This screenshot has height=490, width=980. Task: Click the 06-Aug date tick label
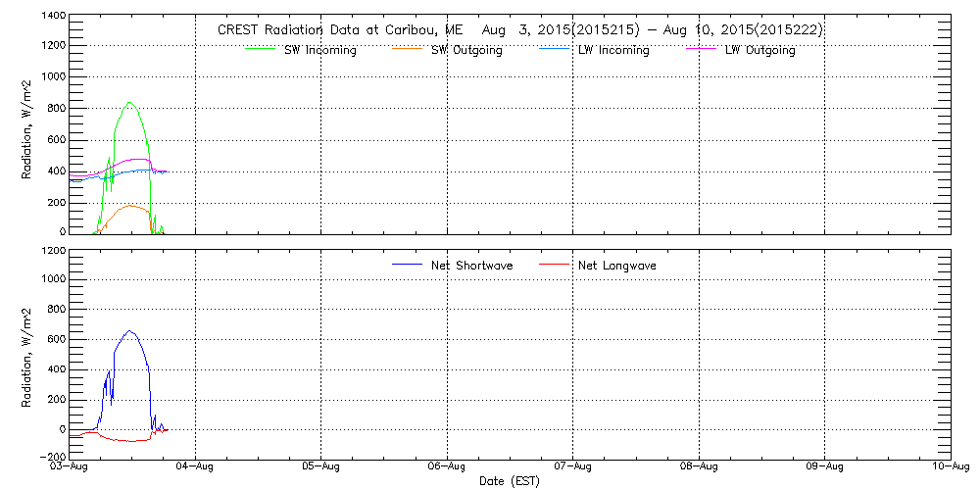[x=447, y=468]
